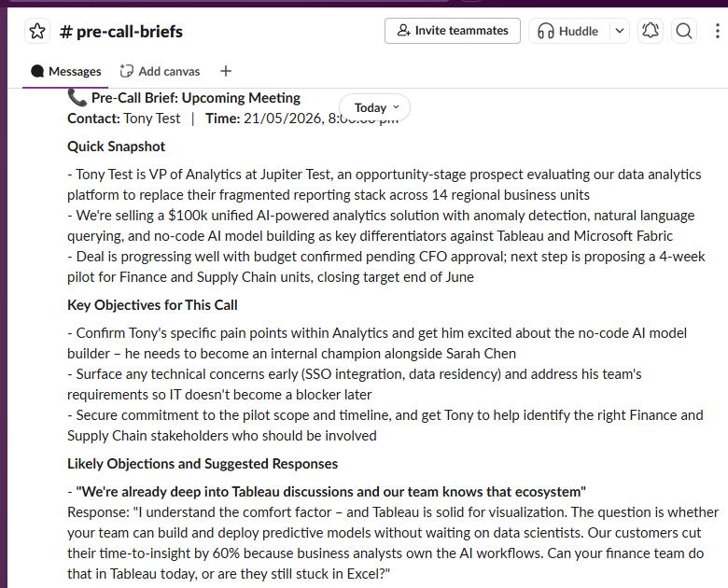Click the line mentioning $100k unified AI-powered analytics
Screen dimensions: 728x588
[x=381, y=216]
